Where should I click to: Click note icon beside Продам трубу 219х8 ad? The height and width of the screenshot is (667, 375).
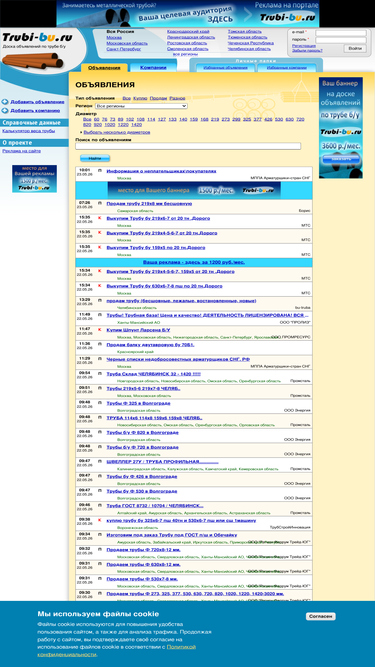99,203
